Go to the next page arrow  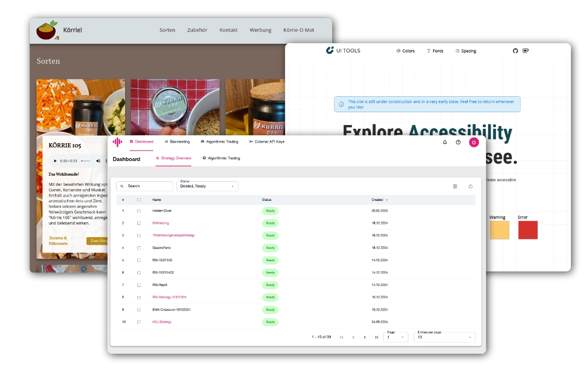pyautogui.click(x=365, y=337)
